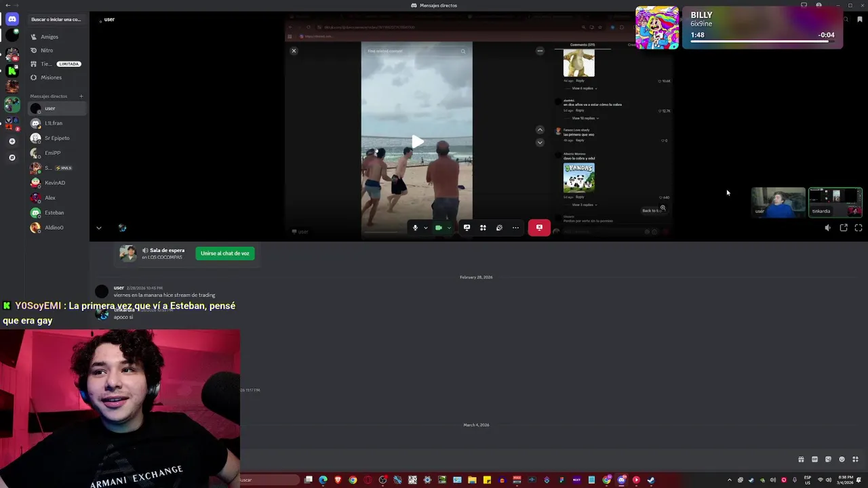Pop out the call window

click(x=844, y=228)
